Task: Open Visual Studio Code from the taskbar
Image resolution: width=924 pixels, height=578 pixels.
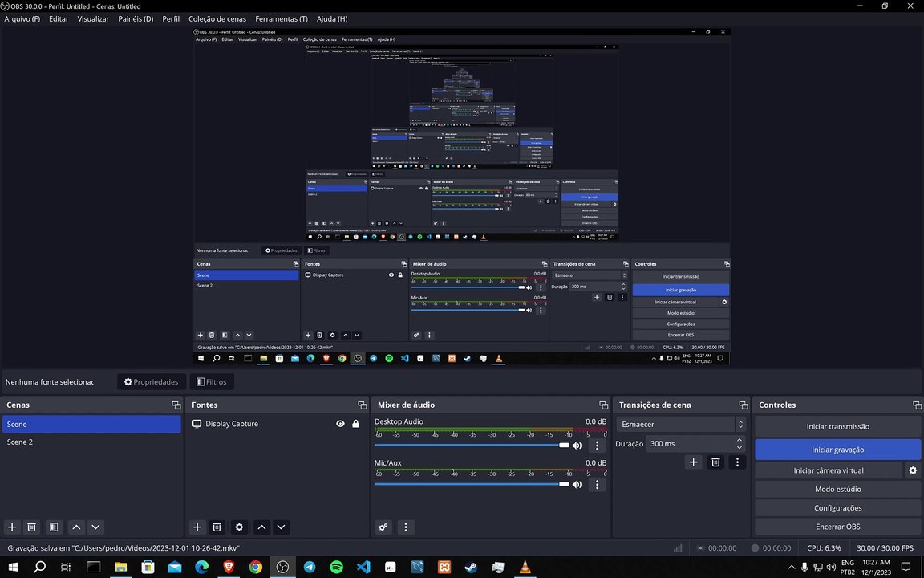Action: click(363, 567)
